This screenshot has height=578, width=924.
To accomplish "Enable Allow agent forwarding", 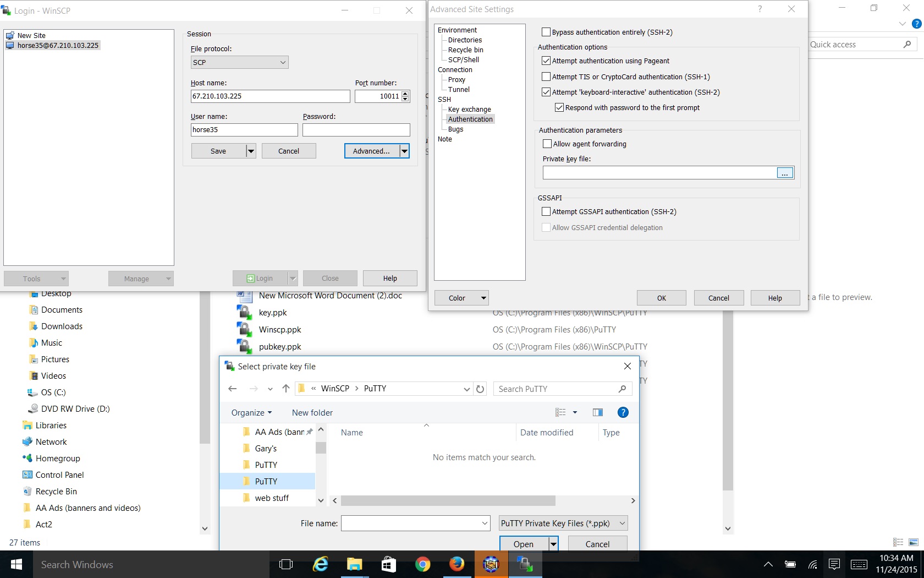I will pos(546,144).
